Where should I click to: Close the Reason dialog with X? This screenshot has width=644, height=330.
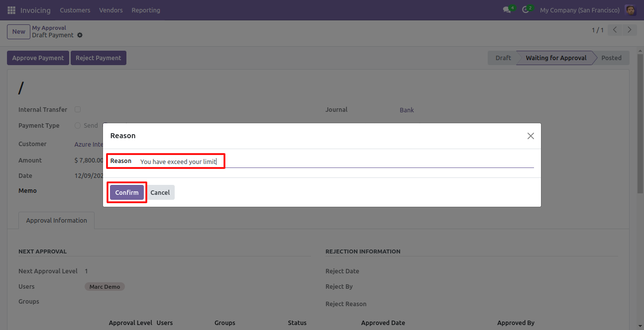531,136
